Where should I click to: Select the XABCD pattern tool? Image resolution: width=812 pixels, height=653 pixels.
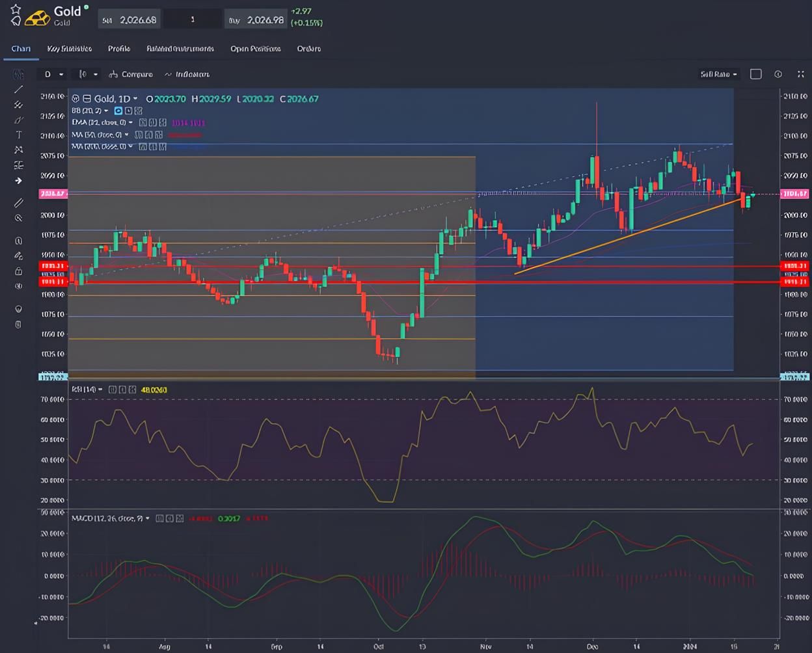click(x=18, y=150)
